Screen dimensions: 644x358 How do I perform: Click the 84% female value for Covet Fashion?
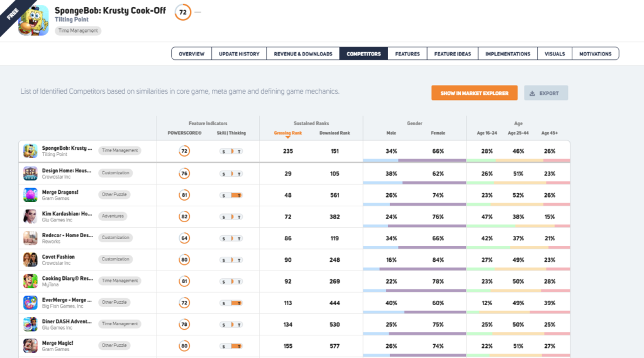point(438,260)
